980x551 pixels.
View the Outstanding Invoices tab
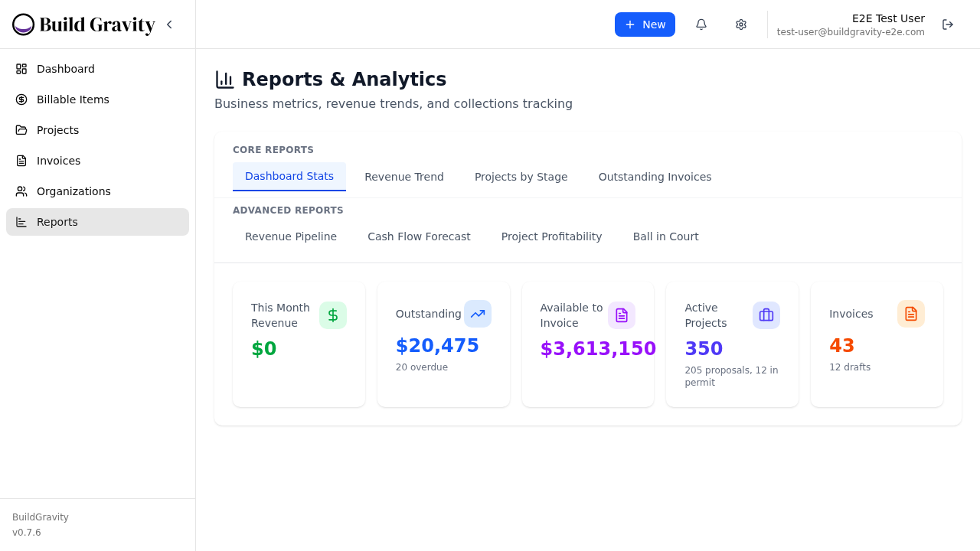coord(655,177)
